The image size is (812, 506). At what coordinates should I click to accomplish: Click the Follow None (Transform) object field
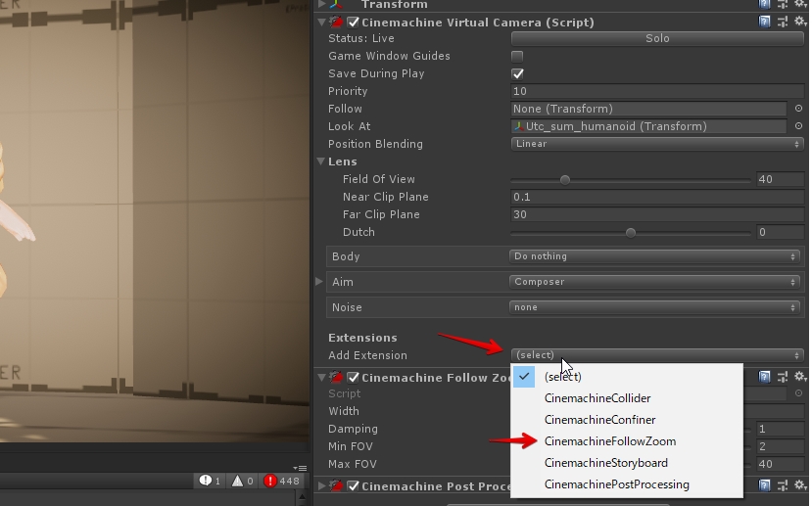point(648,109)
